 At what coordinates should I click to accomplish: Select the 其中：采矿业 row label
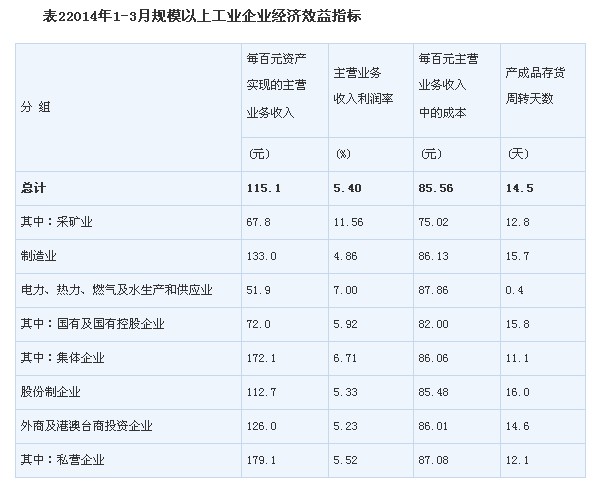pyautogui.click(x=57, y=222)
